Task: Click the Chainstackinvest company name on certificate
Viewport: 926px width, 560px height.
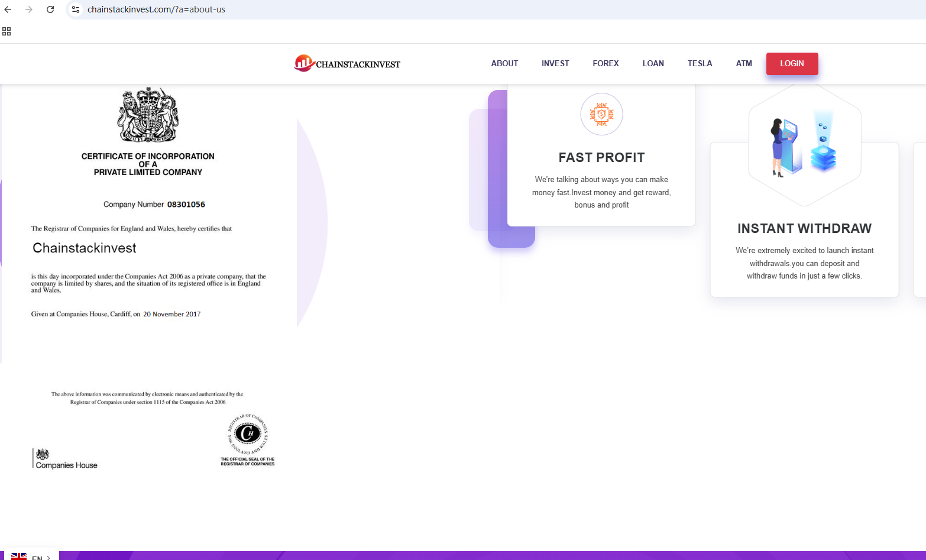Action: [x=85, y=248]
